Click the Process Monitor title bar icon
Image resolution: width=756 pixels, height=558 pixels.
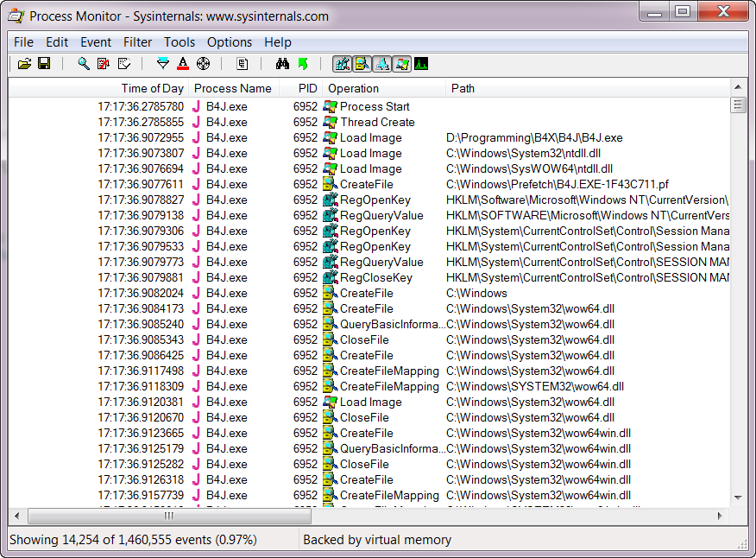pyautogui.click(x=16, y=16)
